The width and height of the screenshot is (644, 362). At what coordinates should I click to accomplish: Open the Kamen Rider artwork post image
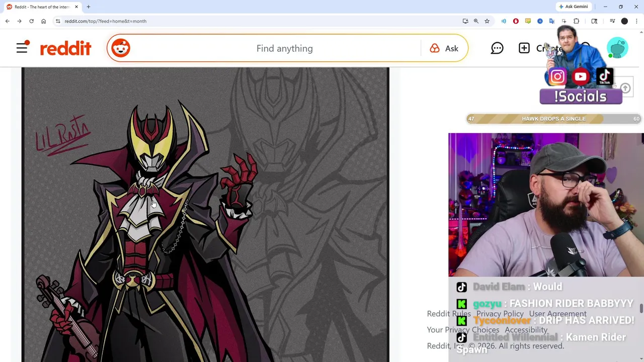point(205,215)
